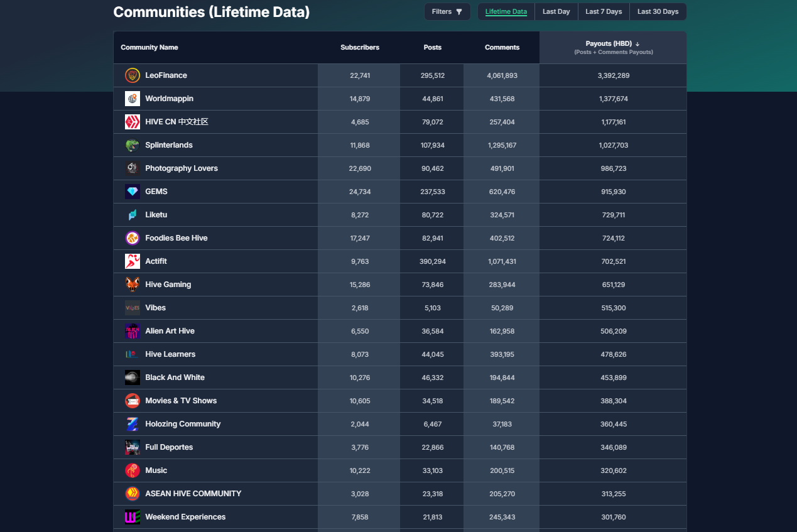
Task: Click the Full Deportes icon
Action: pyautogui.click(x=133, y=447)
